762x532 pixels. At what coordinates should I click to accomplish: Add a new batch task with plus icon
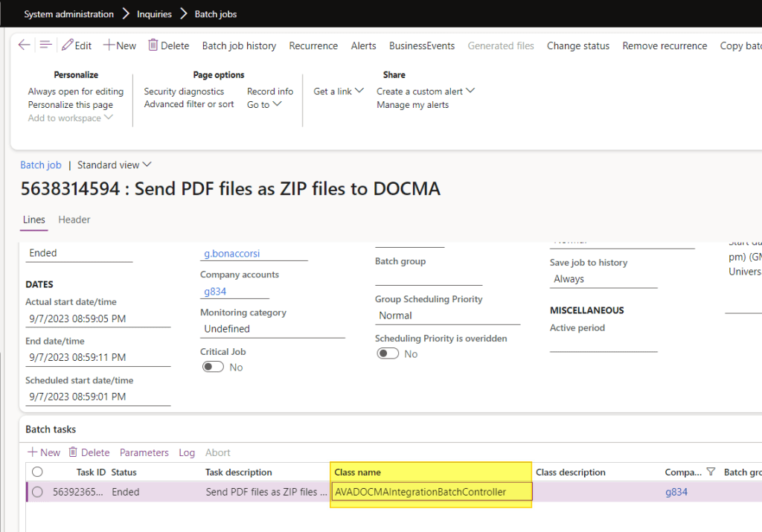[33, 452]
